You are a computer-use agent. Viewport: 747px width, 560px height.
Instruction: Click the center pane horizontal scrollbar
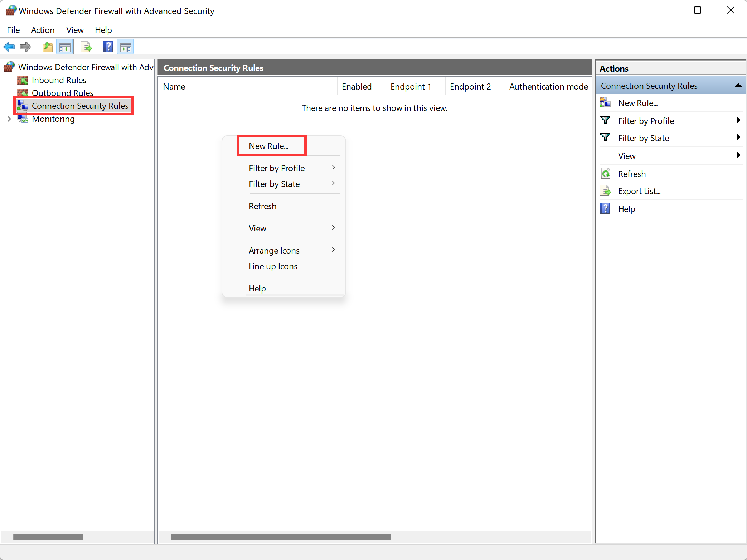(281, 537)
